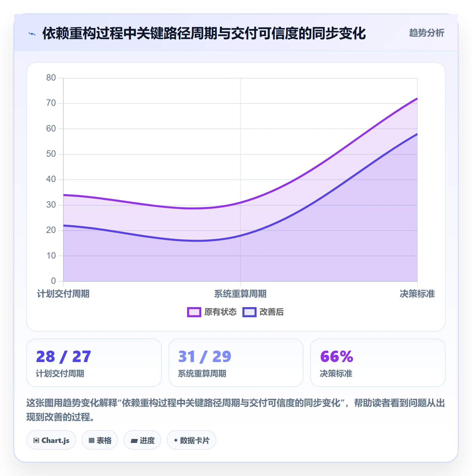Viewport: 472px width, 476px height.
Task: Select the Chart.js tag chip
Action: click(x=51, y=440)
